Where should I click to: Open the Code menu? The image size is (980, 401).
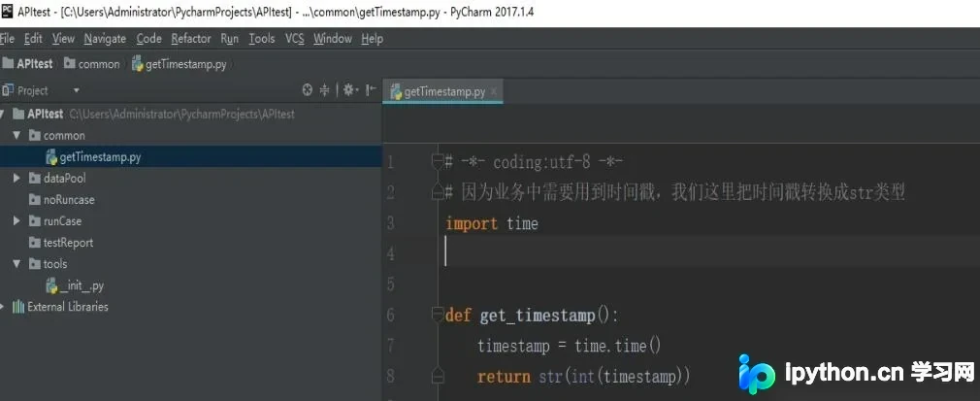tap(148, 39)
